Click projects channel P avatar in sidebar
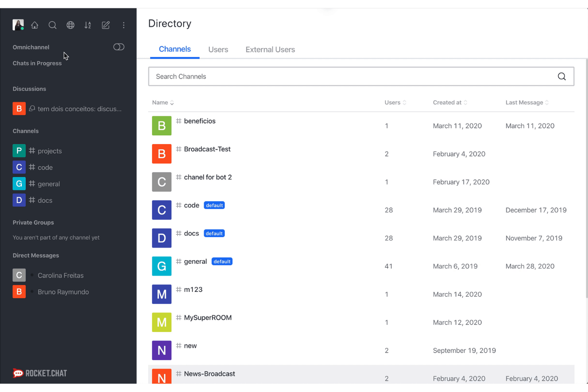 (x=19, y=151)
